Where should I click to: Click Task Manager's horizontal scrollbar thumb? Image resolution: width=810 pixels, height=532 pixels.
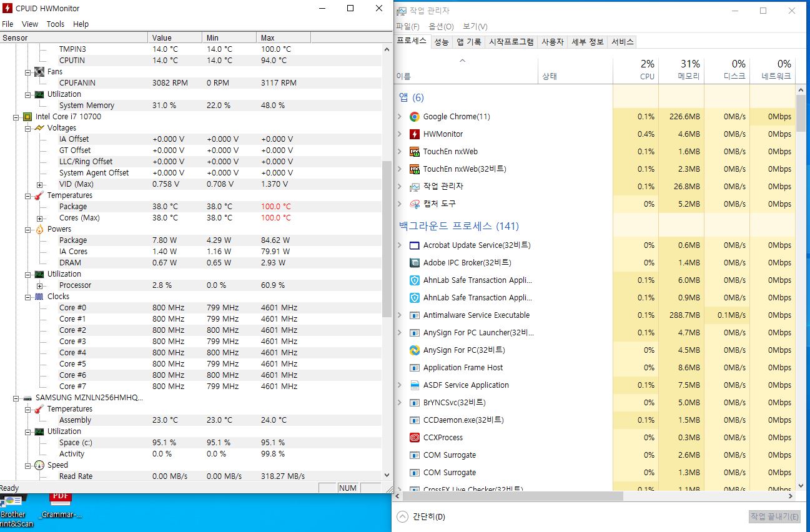[513, 496]
